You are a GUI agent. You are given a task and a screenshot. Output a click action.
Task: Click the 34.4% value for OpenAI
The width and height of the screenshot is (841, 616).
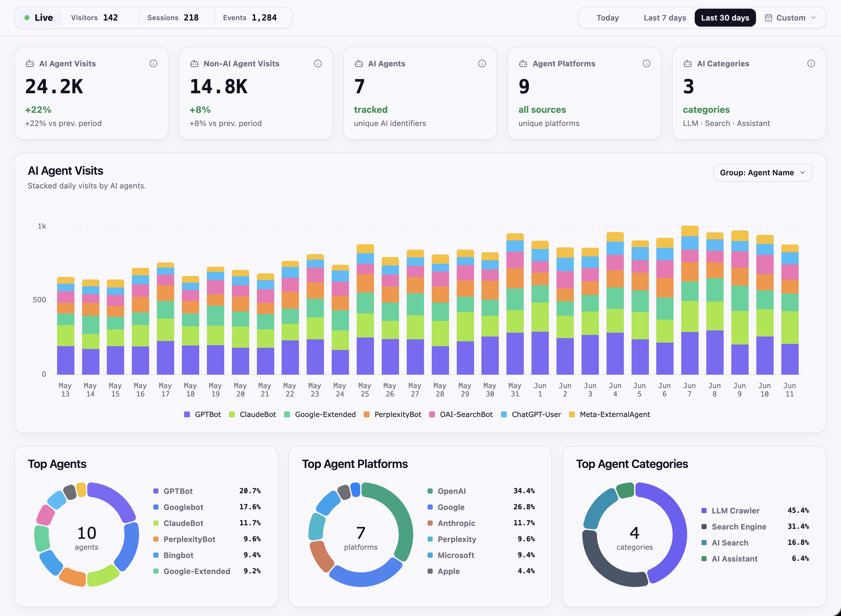(524, 491)
